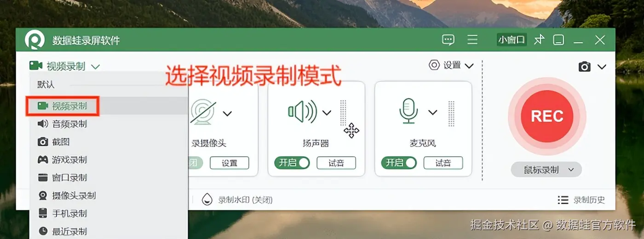Toggle the 麦克风 开启 switch
This screenshot has width=644, height=239.
click(x=399, y=163)
